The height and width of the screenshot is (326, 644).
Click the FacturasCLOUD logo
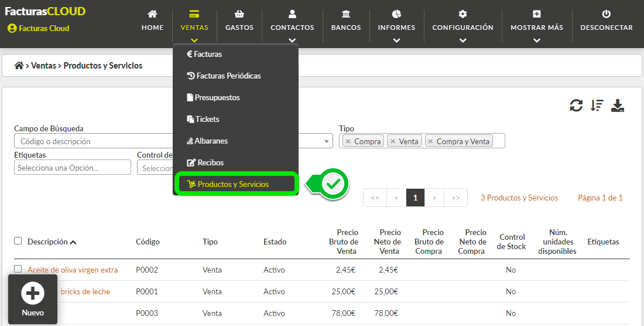coord(45,12)
